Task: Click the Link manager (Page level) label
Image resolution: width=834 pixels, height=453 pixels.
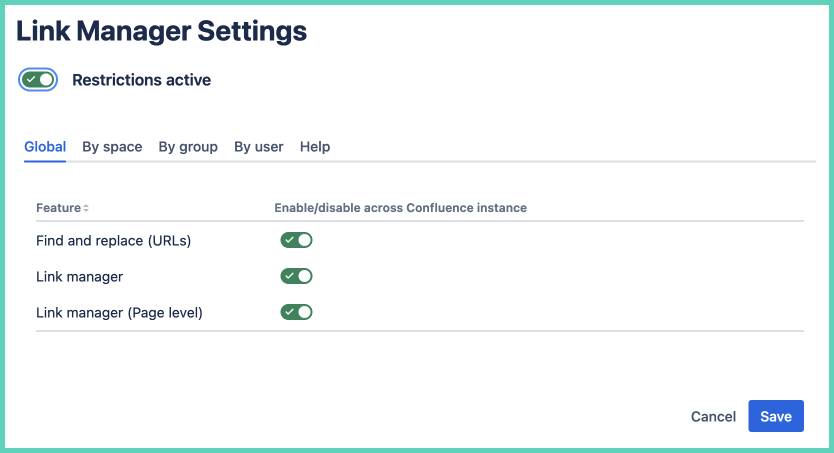Action: (x=119, y=312)
